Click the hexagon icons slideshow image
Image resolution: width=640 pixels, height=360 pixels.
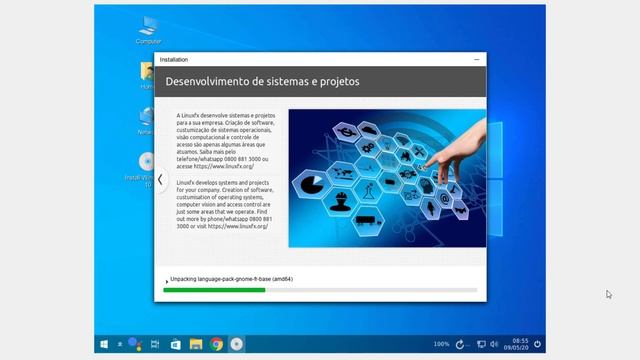click(387, 178)
